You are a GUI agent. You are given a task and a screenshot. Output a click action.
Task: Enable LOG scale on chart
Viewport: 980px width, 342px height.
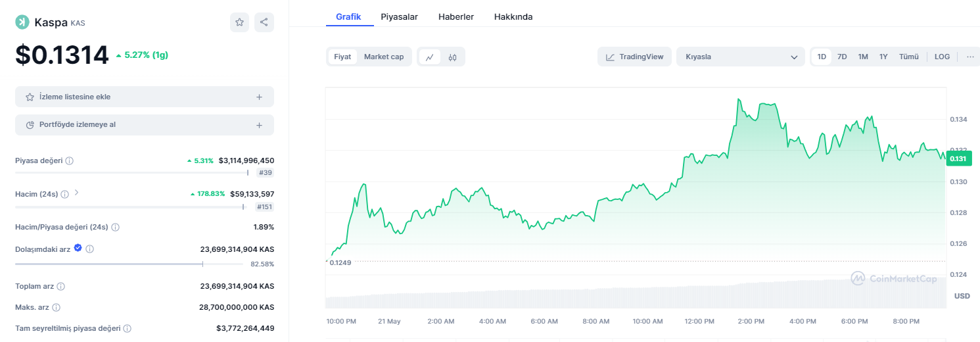[942, 57]
